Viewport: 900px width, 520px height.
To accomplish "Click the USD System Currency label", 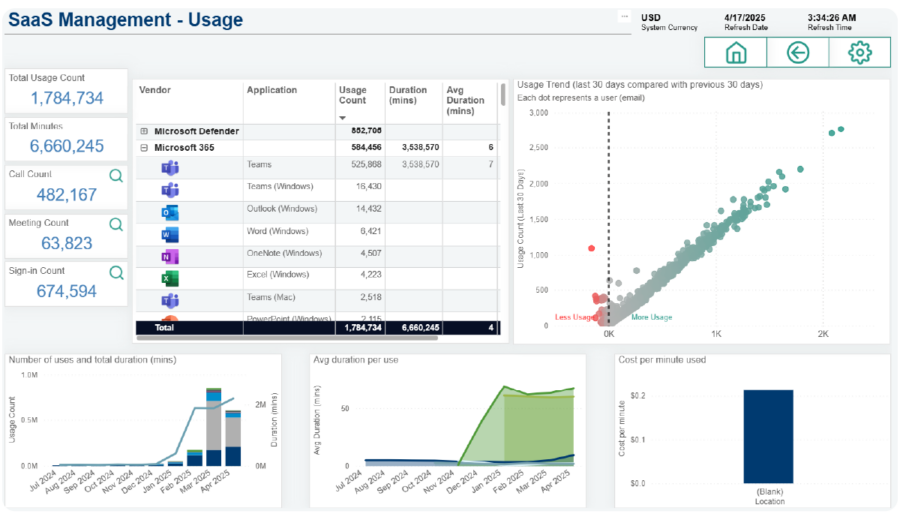I will coord(669,22).
